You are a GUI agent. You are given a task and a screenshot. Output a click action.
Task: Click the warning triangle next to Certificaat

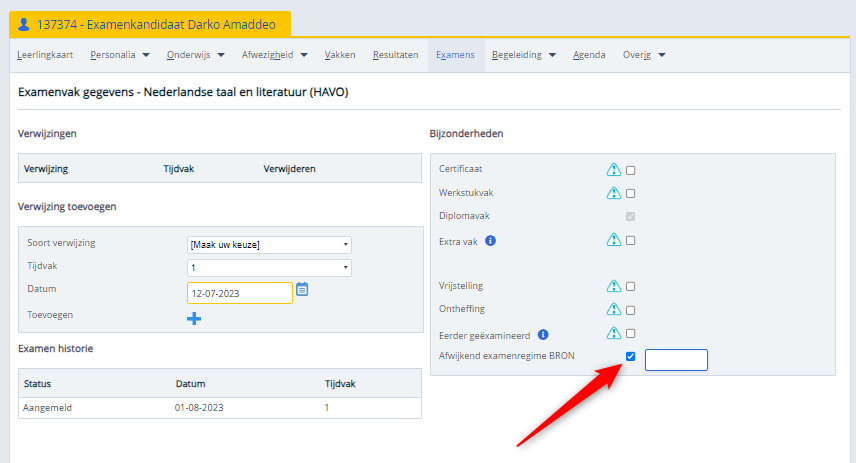(614, 169)
